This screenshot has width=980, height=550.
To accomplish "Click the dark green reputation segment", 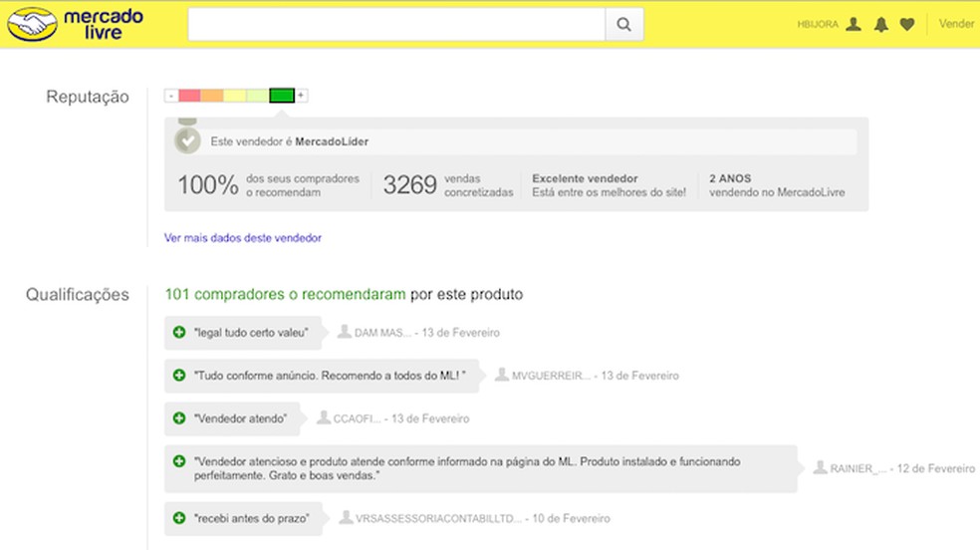I will point(282,96).
